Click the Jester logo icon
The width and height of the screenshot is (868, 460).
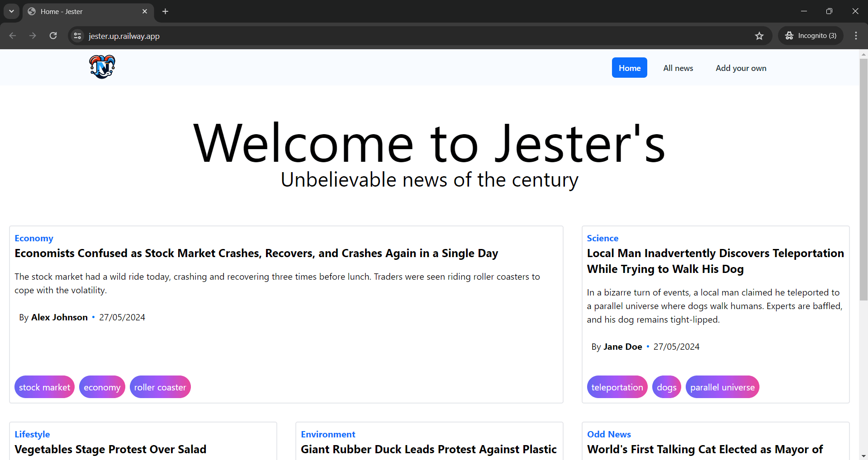[102, 67]
